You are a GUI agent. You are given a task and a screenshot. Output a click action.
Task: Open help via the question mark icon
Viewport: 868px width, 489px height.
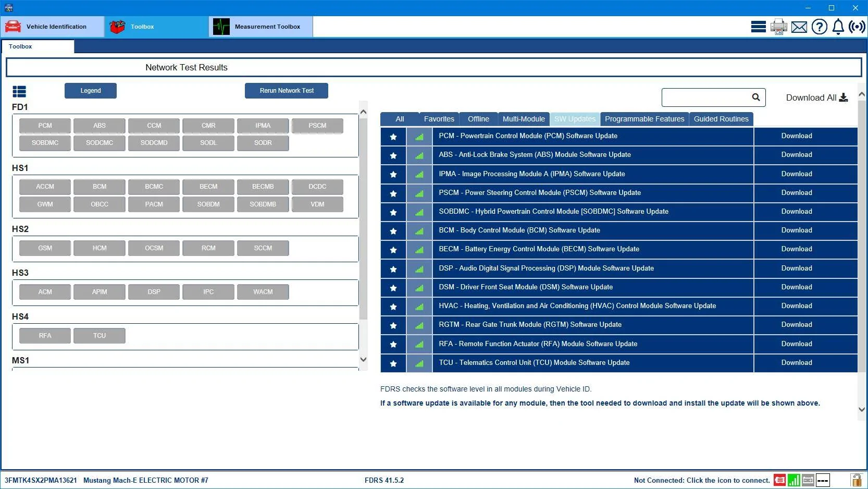(820, 27)
